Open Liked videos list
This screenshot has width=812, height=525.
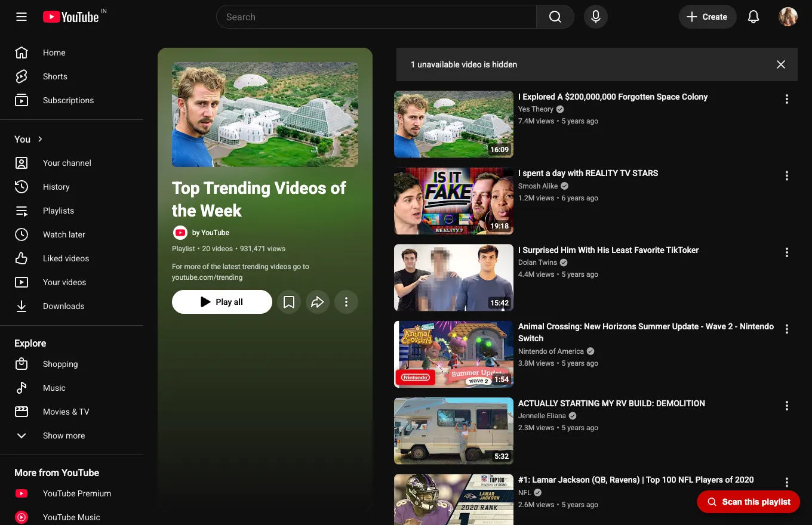click(x=72, y=258)
